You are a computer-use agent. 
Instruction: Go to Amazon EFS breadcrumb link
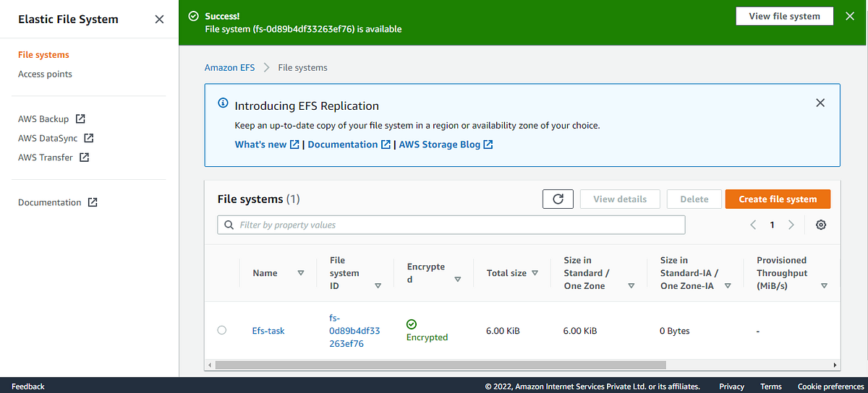pyautogui.click(x=230, y=67)
